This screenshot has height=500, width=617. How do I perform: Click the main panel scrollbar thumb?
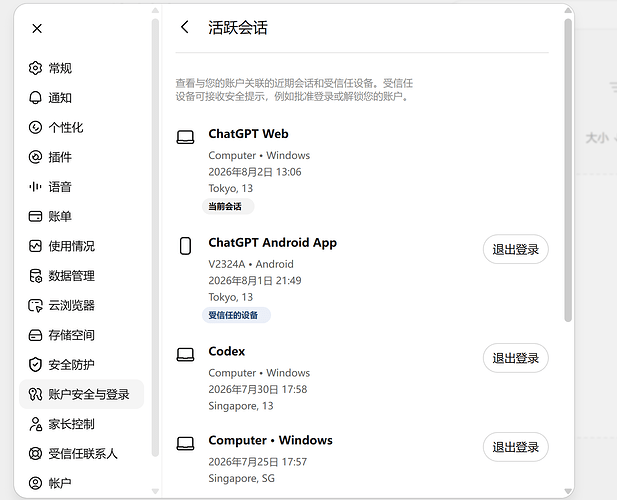pos(568,170)
